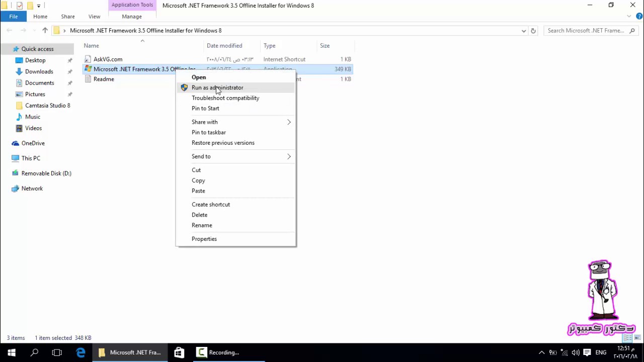
Task: Choose Open from the context menu
Action: 235,77
